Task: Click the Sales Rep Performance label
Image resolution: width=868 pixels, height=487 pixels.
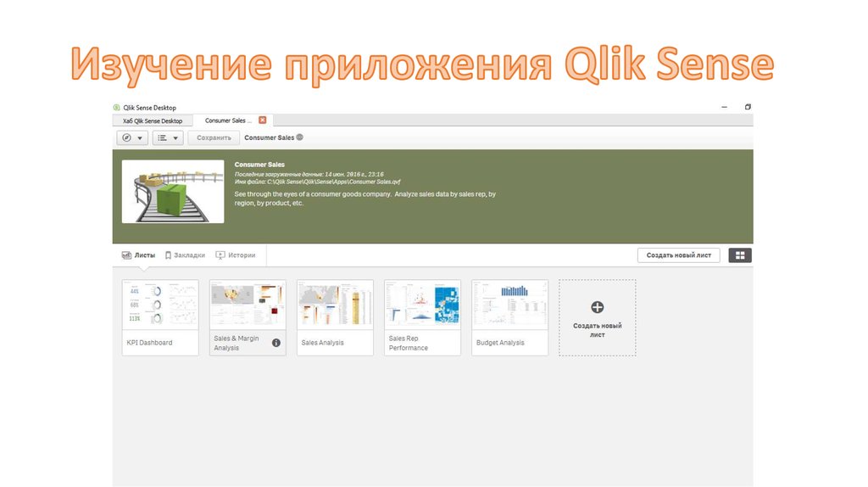Action: tap(409, 343)
